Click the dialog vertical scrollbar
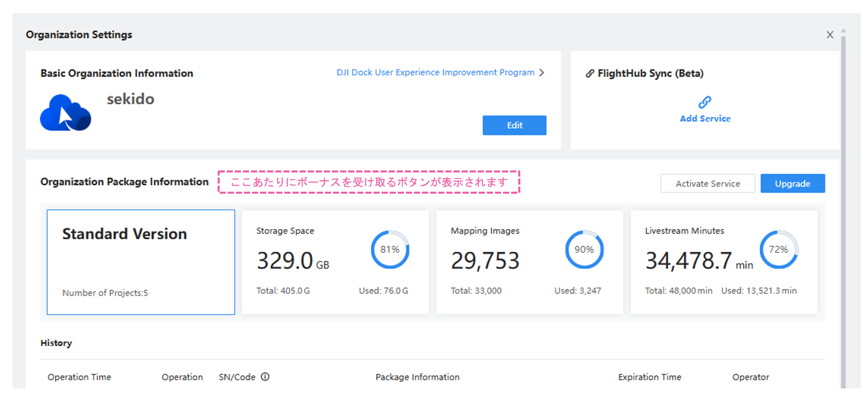 (843, 202)
